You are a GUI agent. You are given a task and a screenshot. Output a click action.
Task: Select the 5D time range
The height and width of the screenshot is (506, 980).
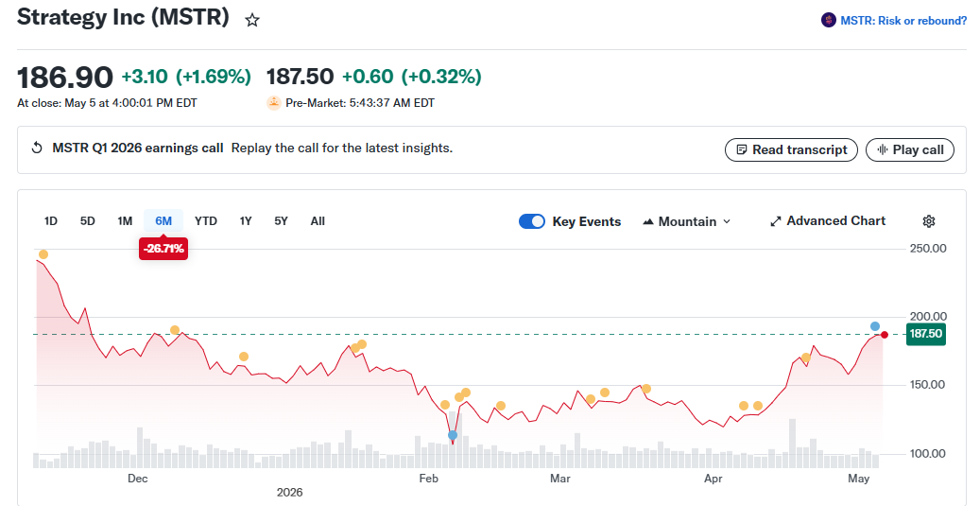point(88,220)
